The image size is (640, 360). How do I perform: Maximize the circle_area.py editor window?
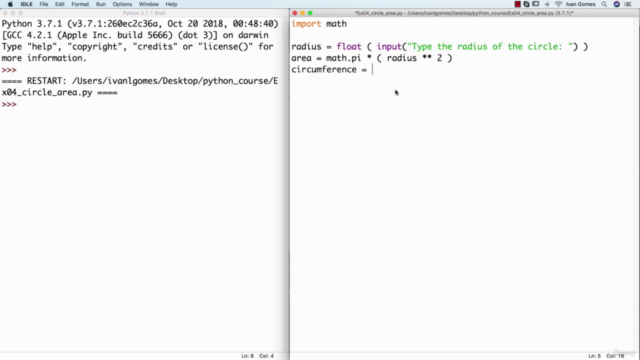[310, 13]
